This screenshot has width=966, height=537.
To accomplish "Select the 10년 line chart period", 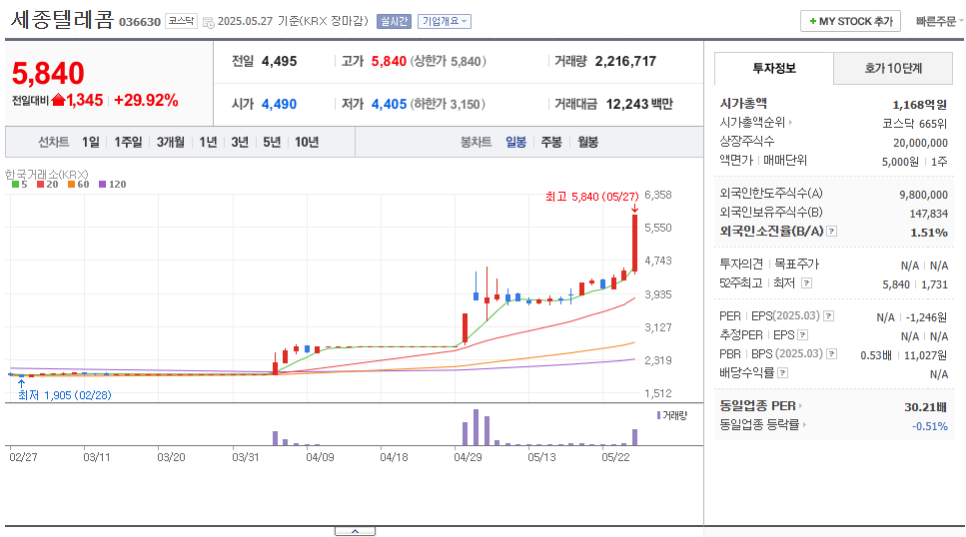I will (307, 142).
